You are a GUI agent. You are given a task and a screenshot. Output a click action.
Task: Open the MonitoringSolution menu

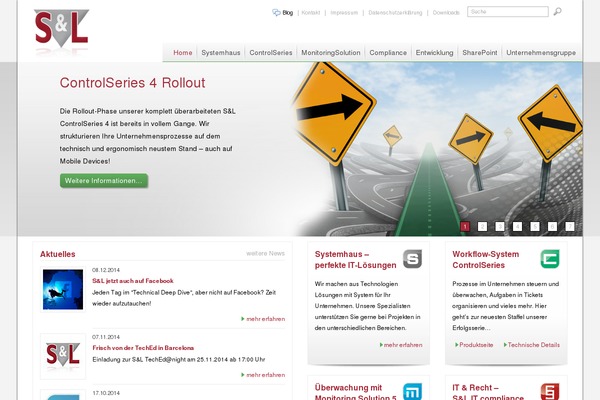point(331,53)
